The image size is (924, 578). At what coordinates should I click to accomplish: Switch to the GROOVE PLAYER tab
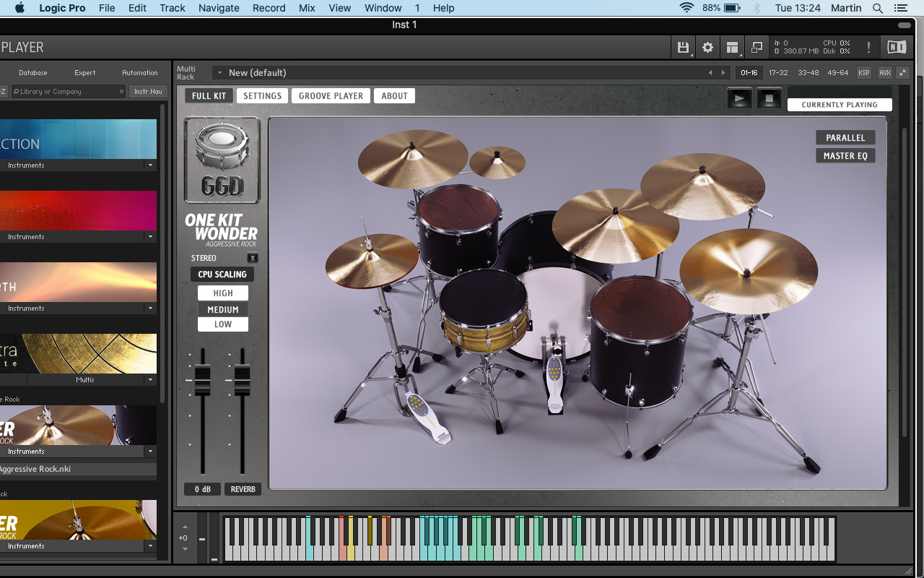pyautogui.click(x=331, y=96)
